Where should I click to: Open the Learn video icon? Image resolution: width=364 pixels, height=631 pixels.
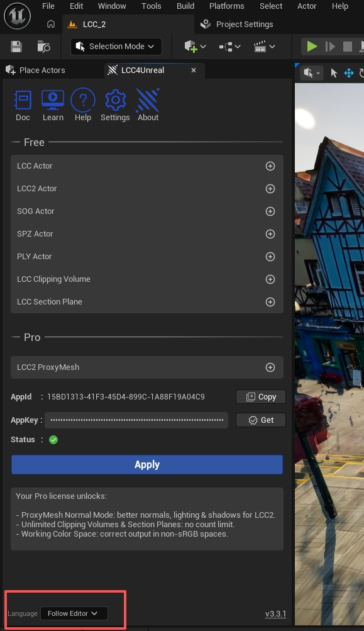click(53, 100)
